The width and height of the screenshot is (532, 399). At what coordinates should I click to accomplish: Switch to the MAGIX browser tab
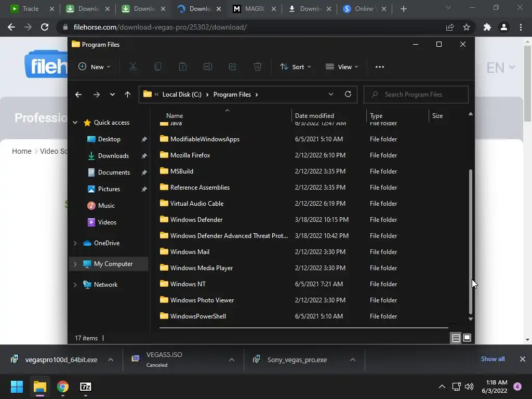point(255,9)
